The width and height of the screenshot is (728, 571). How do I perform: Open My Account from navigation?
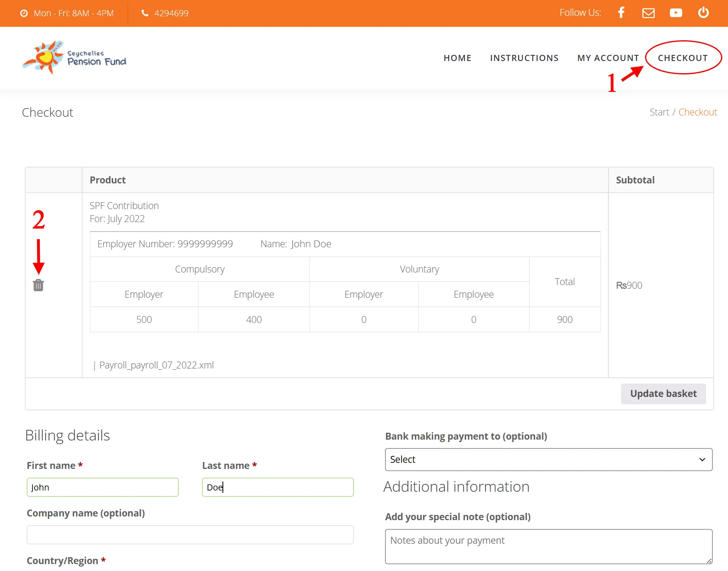coord(608,58)
